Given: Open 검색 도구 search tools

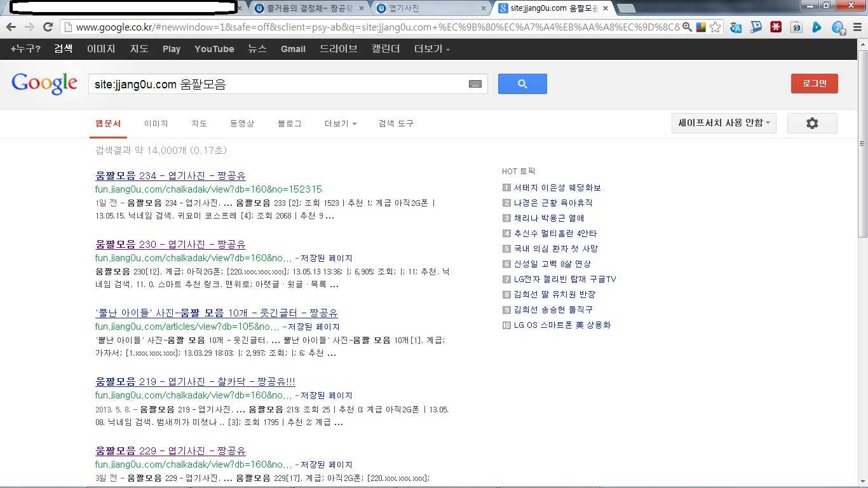Looking at the screenshot, I should click(396, 123).
